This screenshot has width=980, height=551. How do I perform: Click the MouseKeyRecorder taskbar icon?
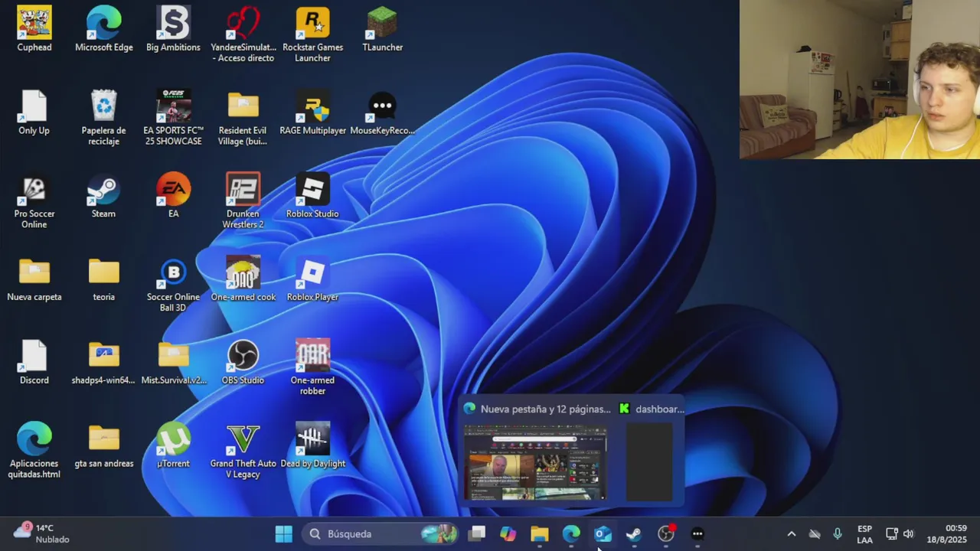pyautogui.click(x=697, y=534)
